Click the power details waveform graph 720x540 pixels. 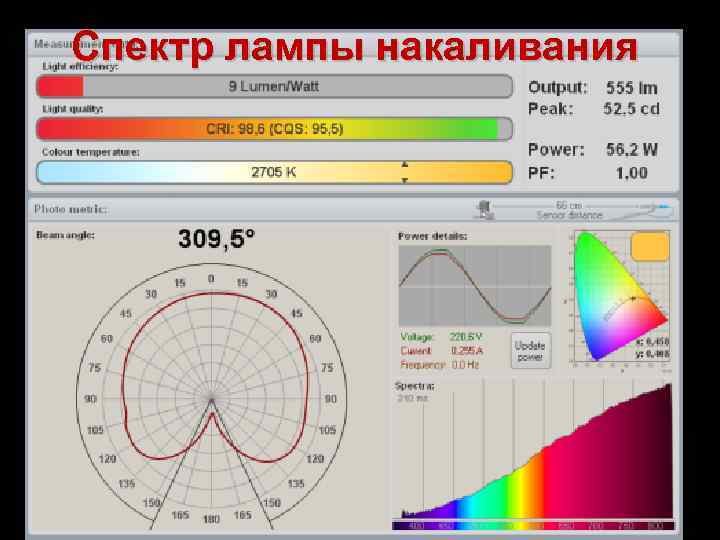pyautogui.click(x=475, y=286)
